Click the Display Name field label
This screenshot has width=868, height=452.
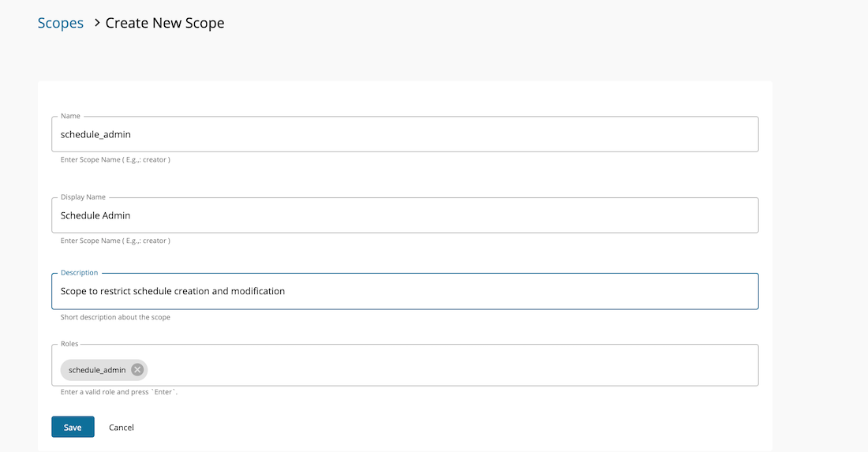click(x=83, y=196)
